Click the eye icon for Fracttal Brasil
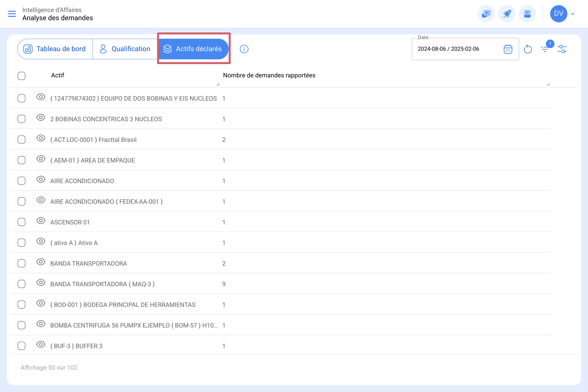The height and width of the screenshot is (392, 588). 41,138
